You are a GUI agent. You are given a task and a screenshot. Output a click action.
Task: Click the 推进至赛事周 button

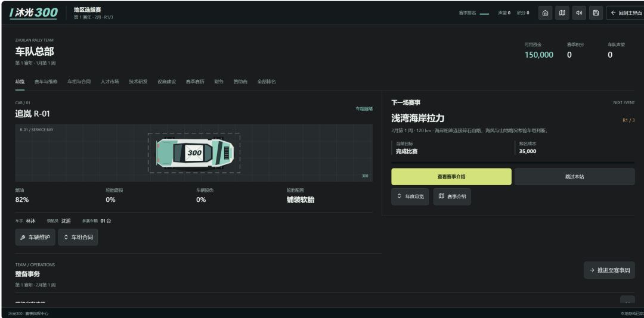point(609,270)
